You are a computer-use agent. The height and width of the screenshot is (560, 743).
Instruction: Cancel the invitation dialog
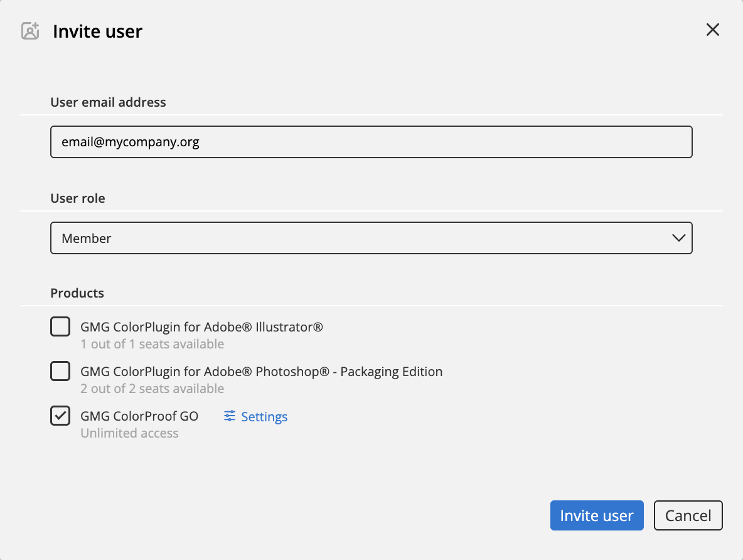pyautogui.click(x=688, y=515)
